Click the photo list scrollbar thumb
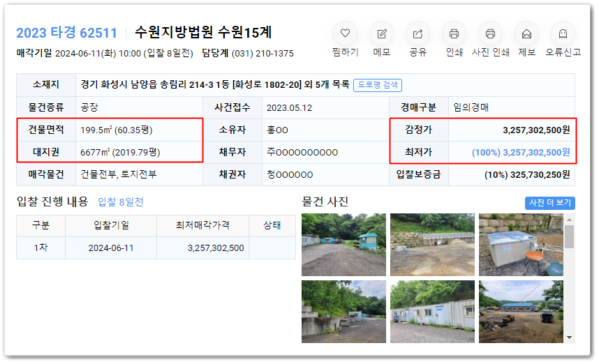This screenshot has width=599, height=364. [x=569, y=236]
